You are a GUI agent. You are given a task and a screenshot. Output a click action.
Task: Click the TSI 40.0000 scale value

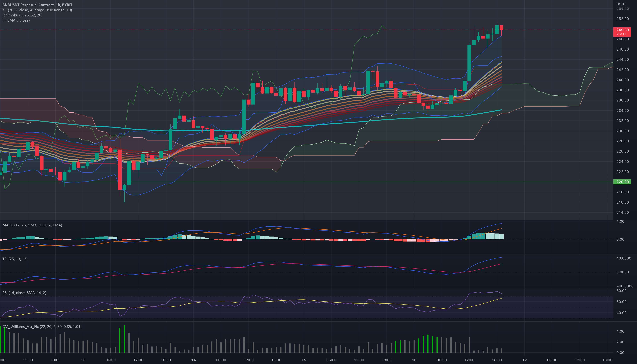(624, 258)
